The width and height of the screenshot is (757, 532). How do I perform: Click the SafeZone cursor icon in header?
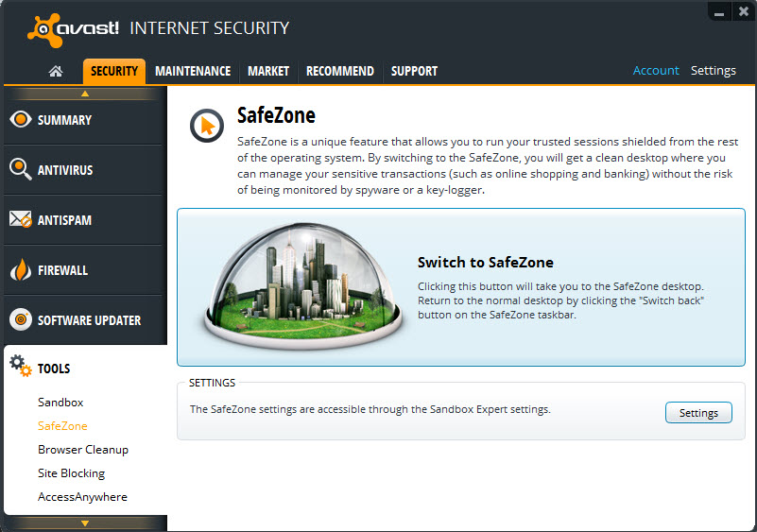coord(207,126)
